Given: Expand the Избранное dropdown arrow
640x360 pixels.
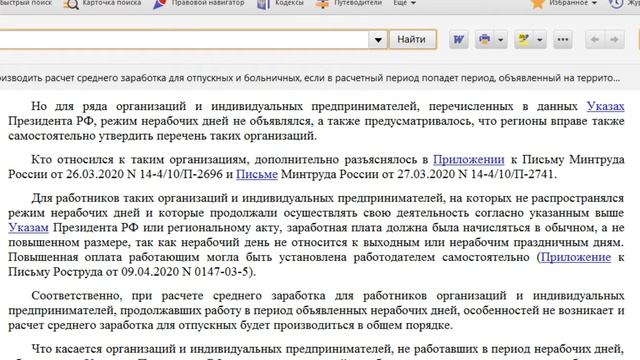Looking at the screenshot, I should coord(594,3).
